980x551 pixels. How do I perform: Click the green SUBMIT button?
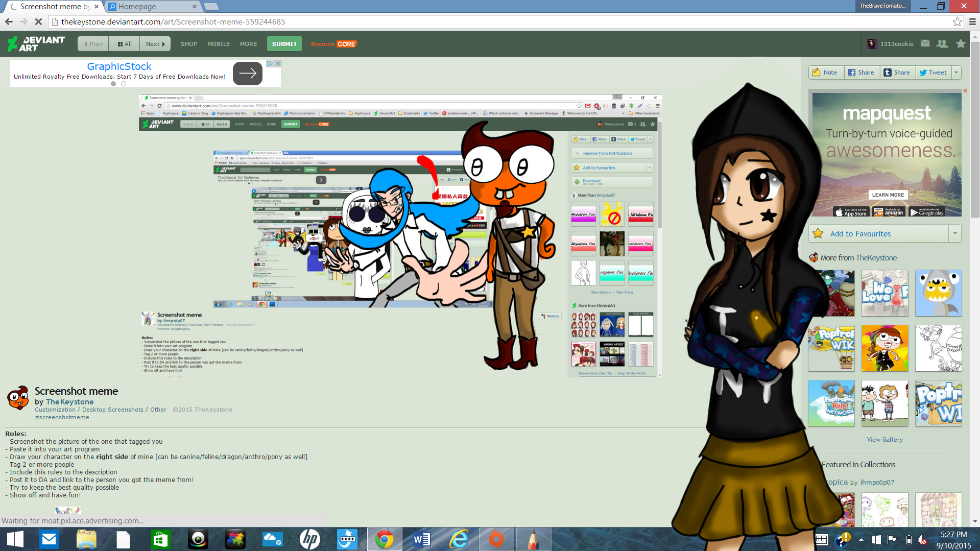(x=284, y=44)
